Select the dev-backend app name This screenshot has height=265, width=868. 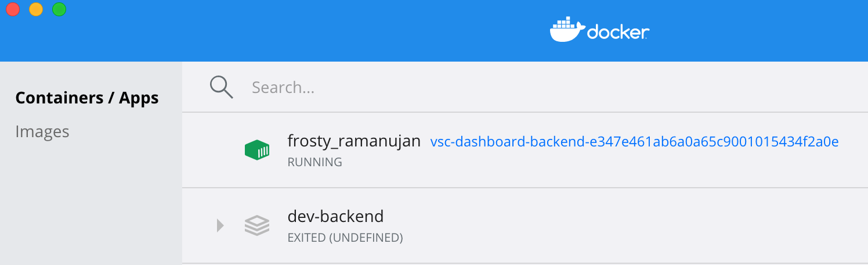(x=335, y=216)
